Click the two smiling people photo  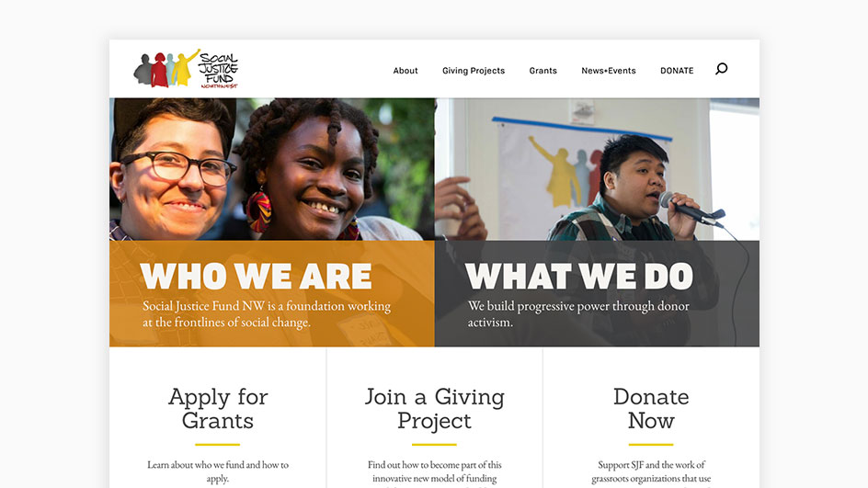coord(272,169)
